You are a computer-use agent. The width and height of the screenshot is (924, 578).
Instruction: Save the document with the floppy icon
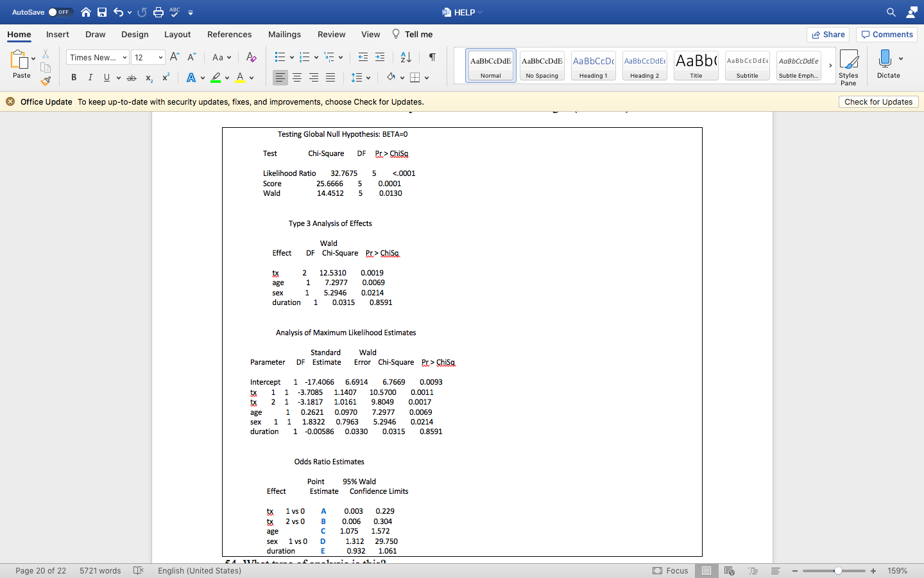(x=102, y=12)
